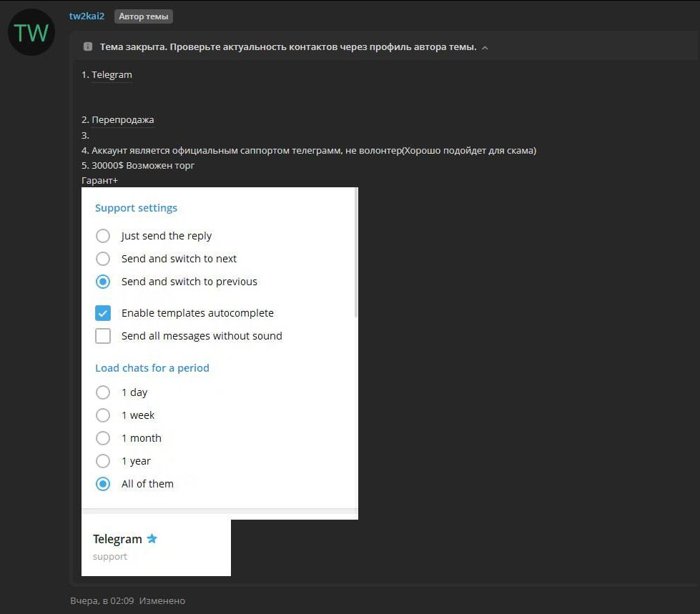Uncheck "Enable templates autocomplete" checkbox

point(103,313)
